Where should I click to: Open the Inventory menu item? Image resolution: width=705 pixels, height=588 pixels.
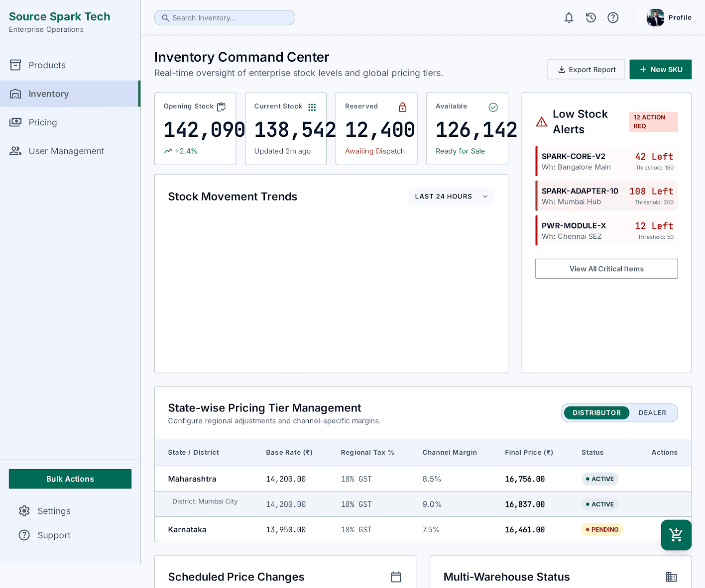coord(70,94)
